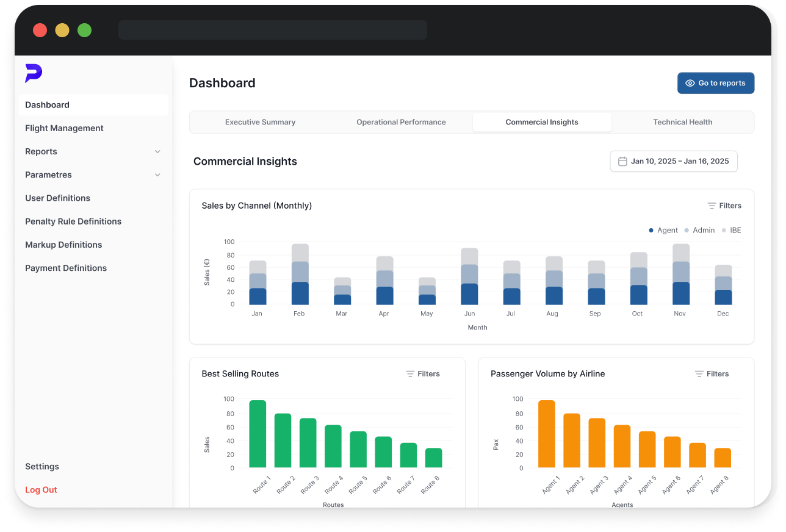The image size is (786, 532).
Task: Click the Log Out link
Action: click(41, 490)
